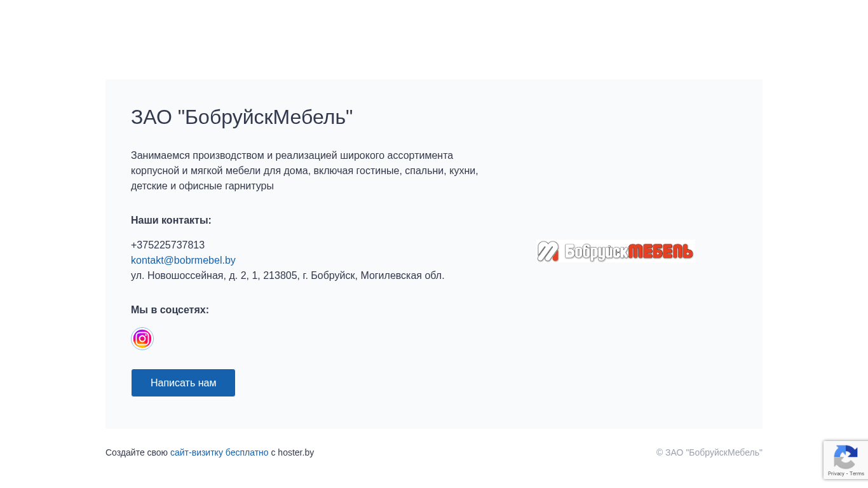Click the "Мы в соцсетях:" heading
The width and height of the screenshot is (868, 488).
coord(170,310)
